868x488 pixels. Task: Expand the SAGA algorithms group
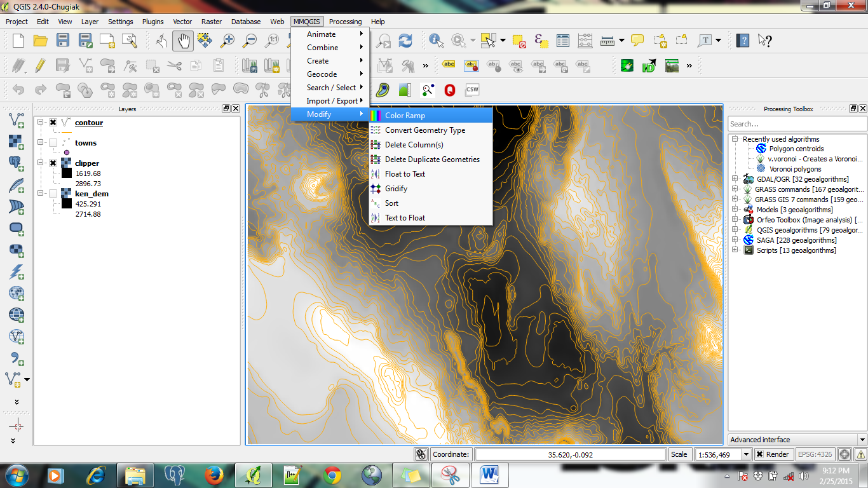[x=735, y=240]
